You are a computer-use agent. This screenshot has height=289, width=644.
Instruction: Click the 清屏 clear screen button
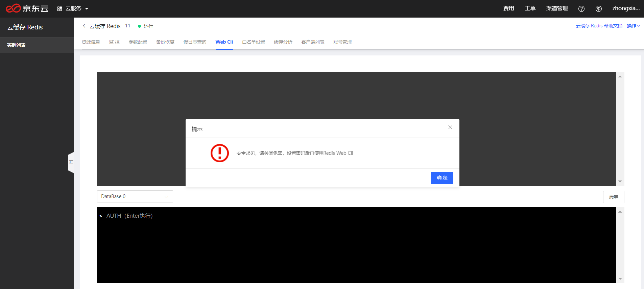(614, 197)
